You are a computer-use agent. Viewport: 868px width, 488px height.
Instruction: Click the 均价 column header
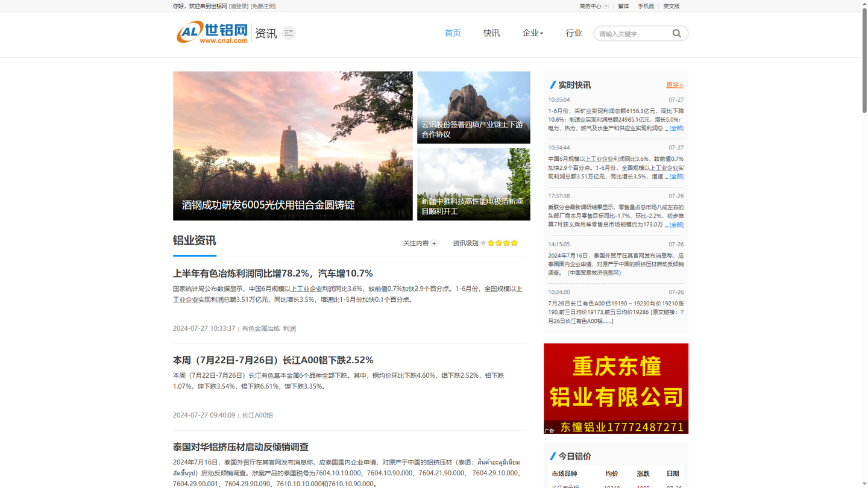pos(611,474)
